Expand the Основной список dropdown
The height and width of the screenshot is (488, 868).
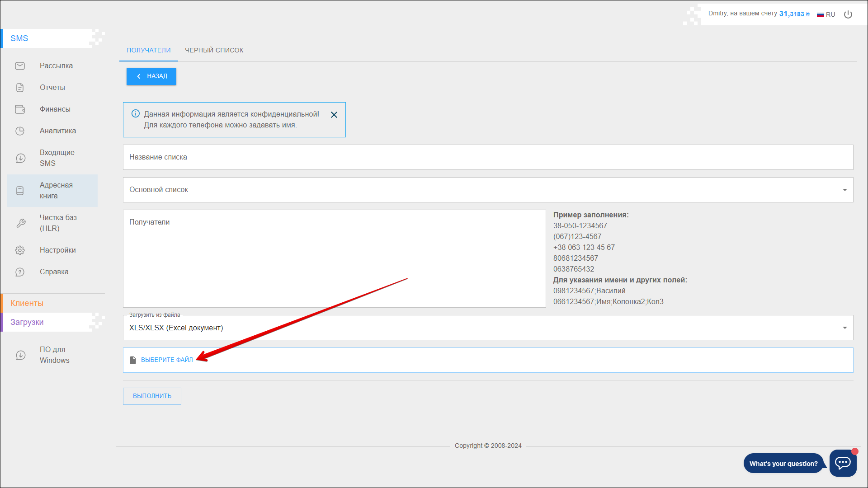[844, 190]
